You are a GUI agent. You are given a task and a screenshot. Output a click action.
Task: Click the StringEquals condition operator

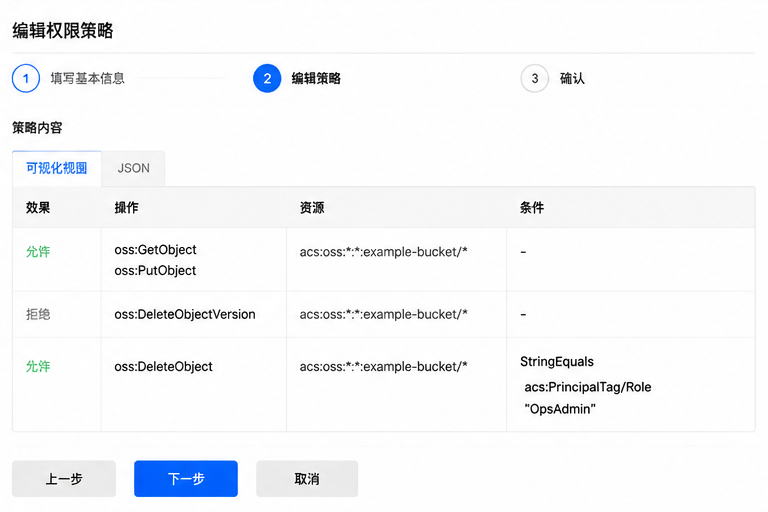pyautogui.click(x=557, y=362)
